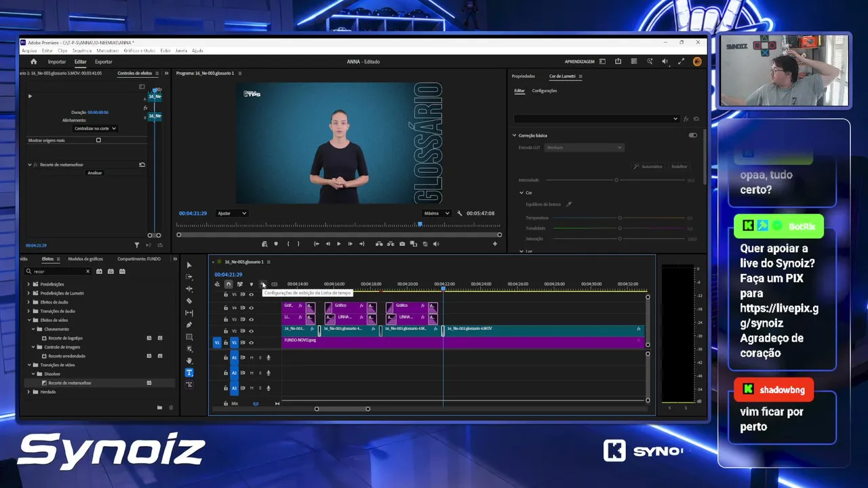
Task: Open the Centralizar no corte alignment dropdown
Action: point(95,128)
